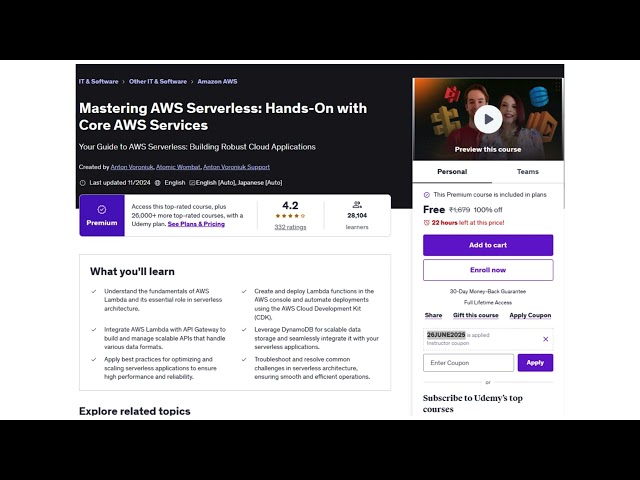Click checkmark beside 'Troubleshoot and resolve common'
The width and height of the screenshot is (640, 480).
coord(244,360)
